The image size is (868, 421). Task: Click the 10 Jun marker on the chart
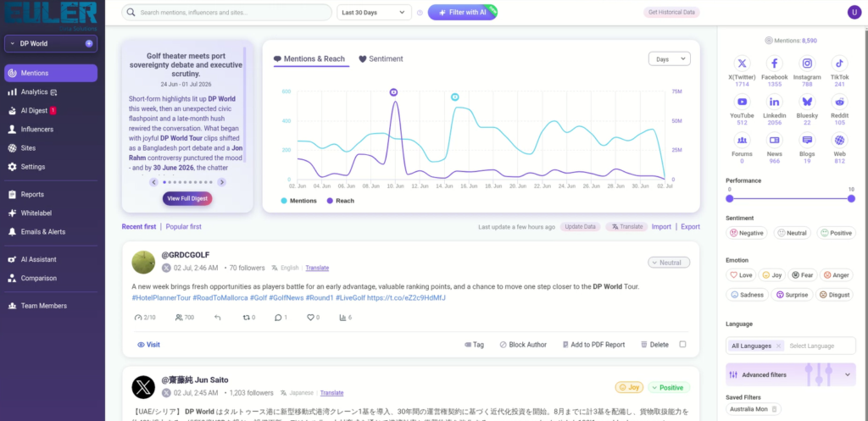point(393,92)
